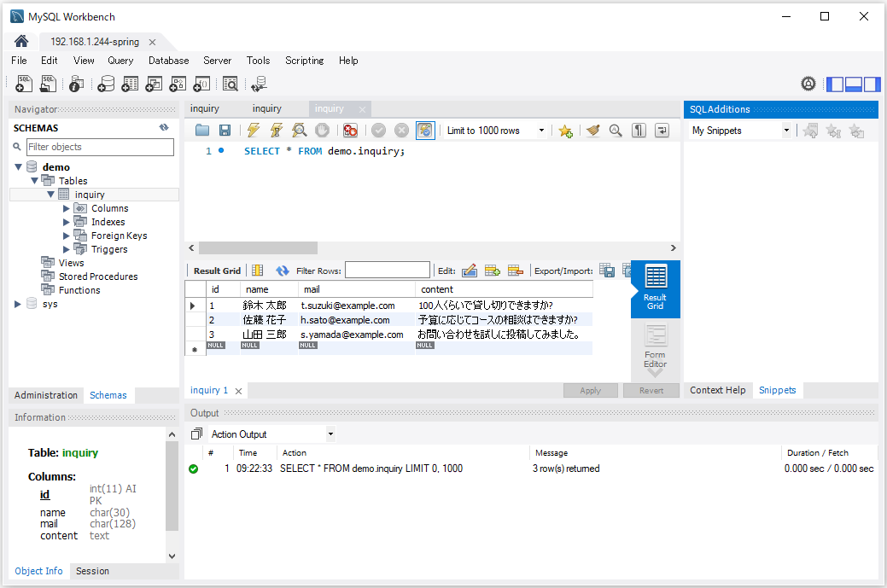Switch to the Session tab
The image size is (887, 588).
pos(92,571)
